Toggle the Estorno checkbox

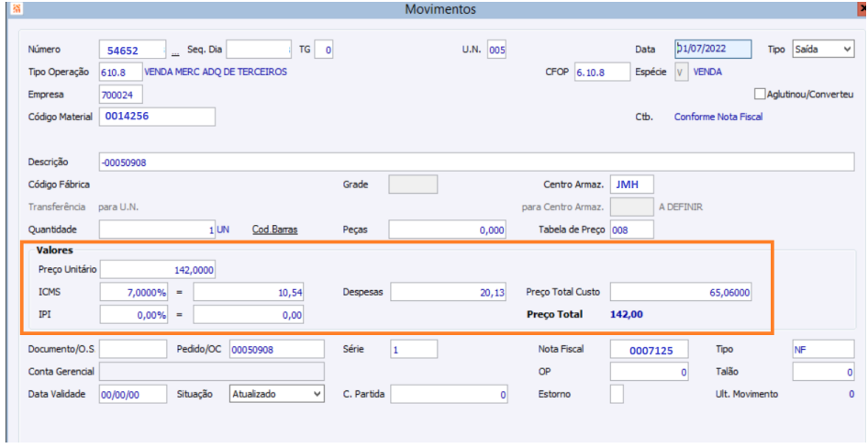click(x=617, y=394)
